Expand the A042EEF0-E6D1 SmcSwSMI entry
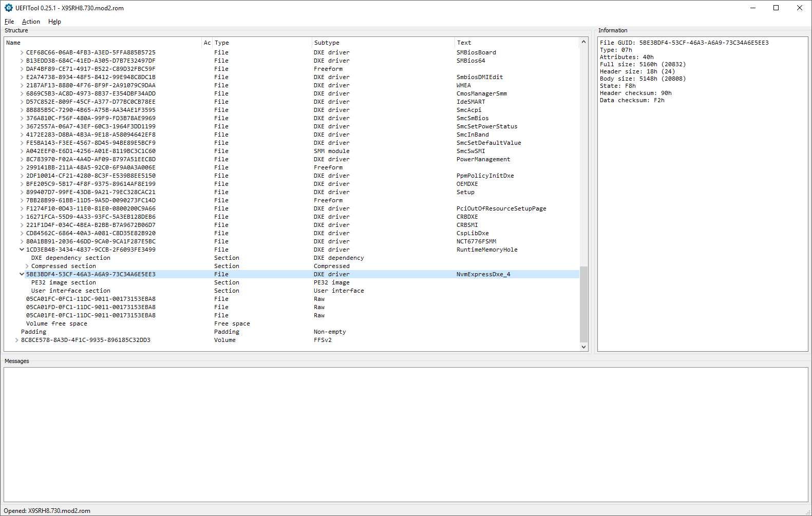This screenshot has width=812, height=516. point(22,151)
